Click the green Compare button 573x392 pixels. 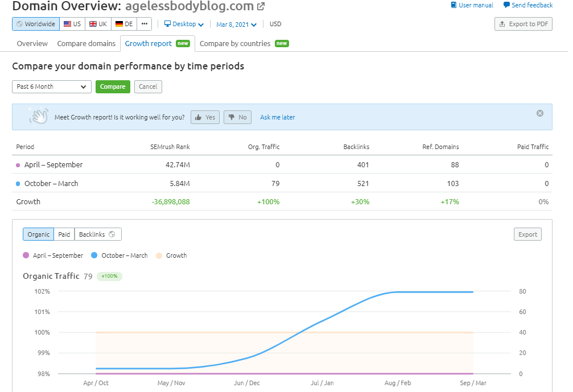click(x=113, y=86)
